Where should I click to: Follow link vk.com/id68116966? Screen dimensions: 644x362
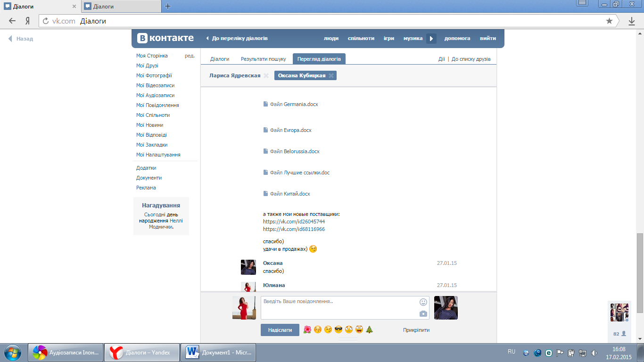click(294, 229)
